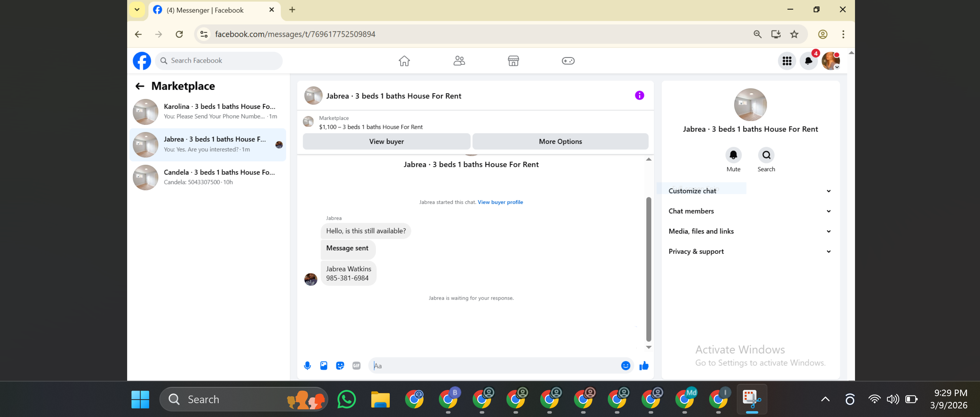The width and height of the screenshot is (980, 417).
Task: Click the View buyer button
Action: [386, 141]
